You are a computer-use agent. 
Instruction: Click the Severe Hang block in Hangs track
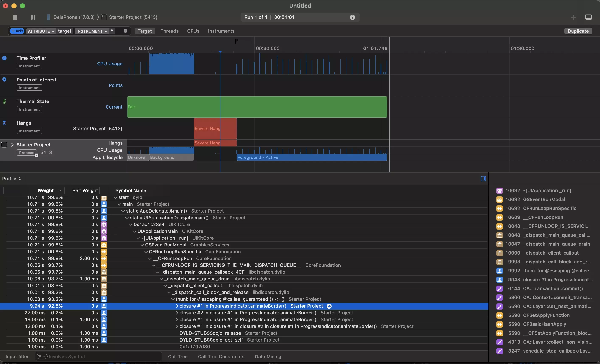[x=215, y=129]
